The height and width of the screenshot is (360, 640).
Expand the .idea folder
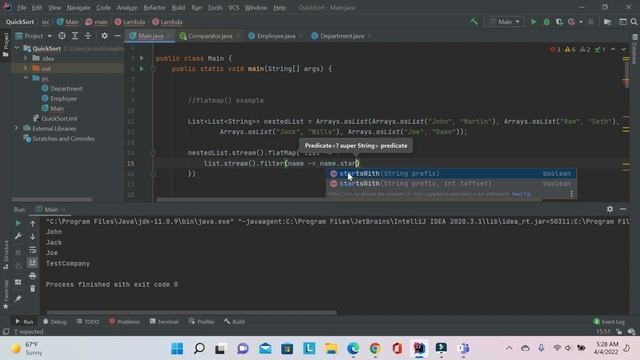pyautogui.click(x=26, y=58)
